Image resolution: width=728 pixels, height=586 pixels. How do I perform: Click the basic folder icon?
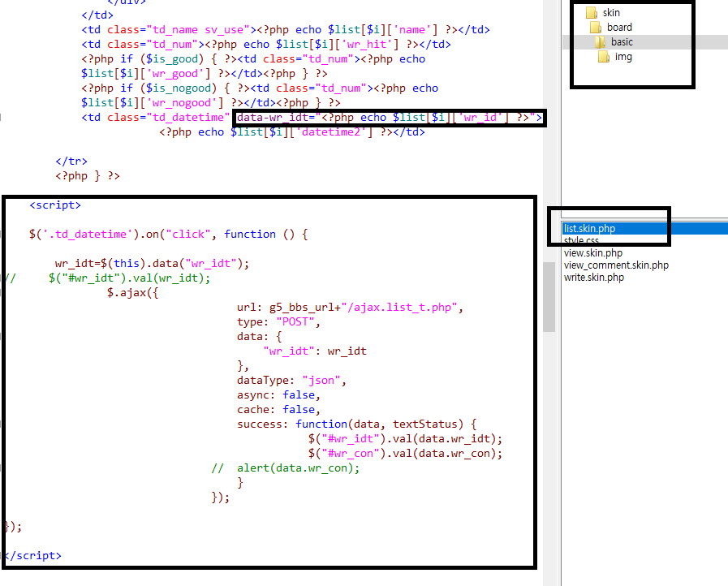[600, 42]
